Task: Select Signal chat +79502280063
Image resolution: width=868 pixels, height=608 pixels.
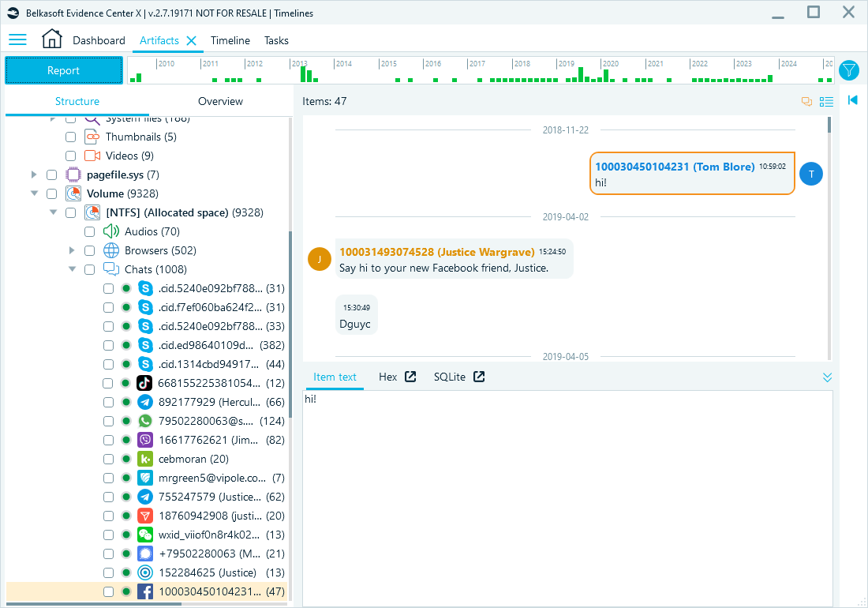Action: [209, 554]
